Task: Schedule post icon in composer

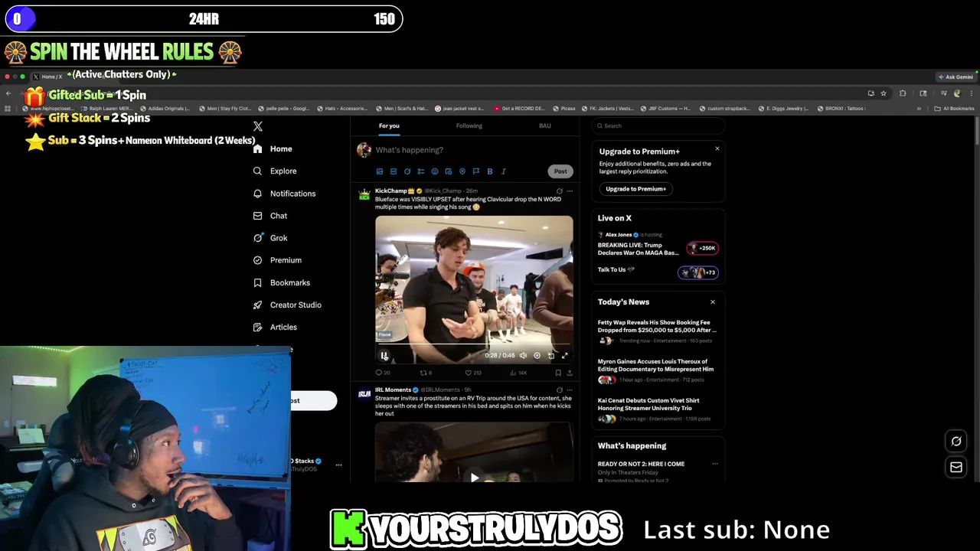Action: [x=448, y=171]
